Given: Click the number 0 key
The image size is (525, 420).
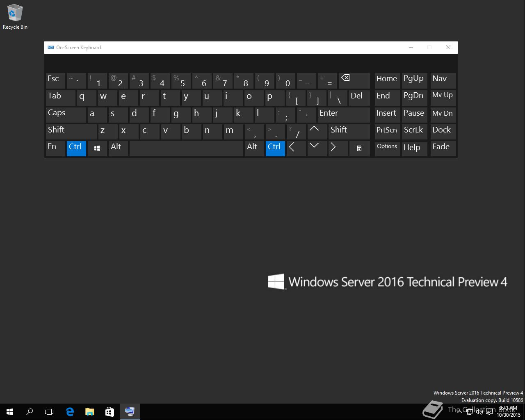Looking at the screenshot, I should [286, 81].
